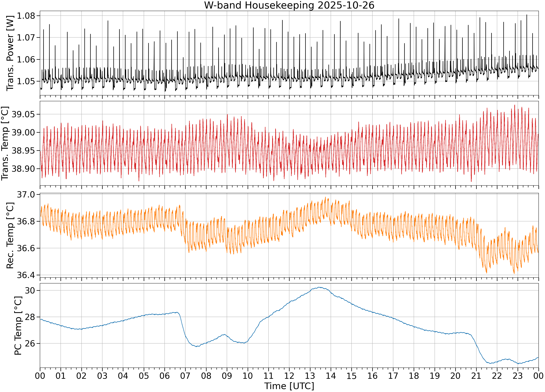Click the 07 hour tick label

(185, 376)
